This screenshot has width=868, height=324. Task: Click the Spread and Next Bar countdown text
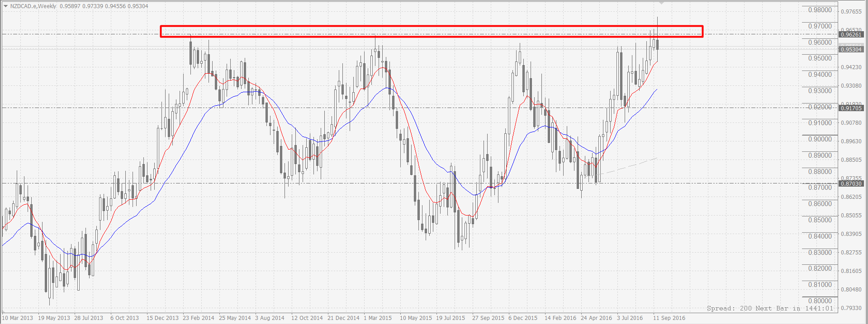point(770,309)
